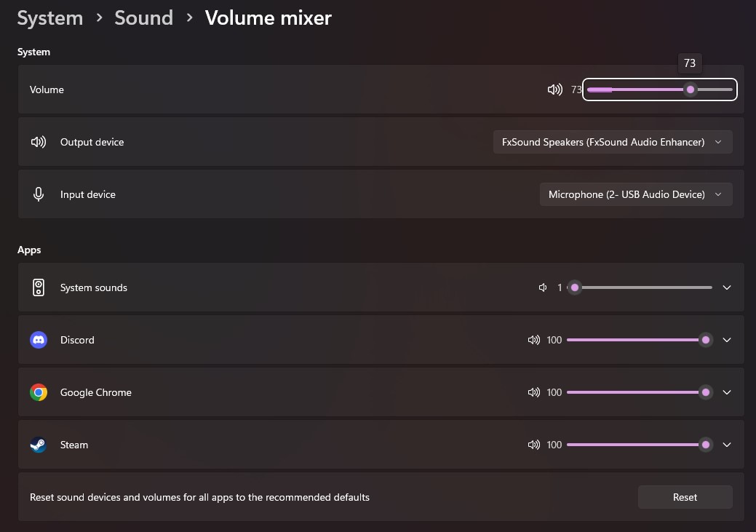Viewport: 756px width, 532px height.
Task: Click the Discord label text
Action: (x=77, y=340)
